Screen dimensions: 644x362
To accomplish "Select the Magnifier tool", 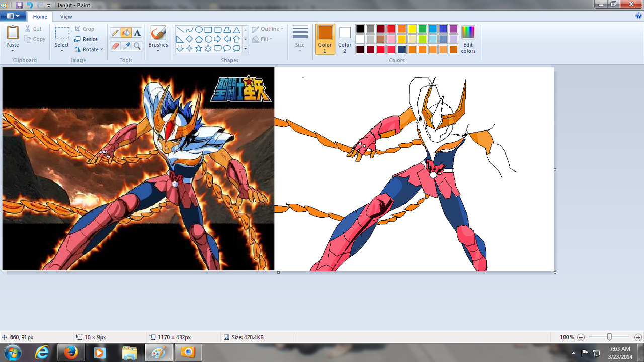I will 137,46.
